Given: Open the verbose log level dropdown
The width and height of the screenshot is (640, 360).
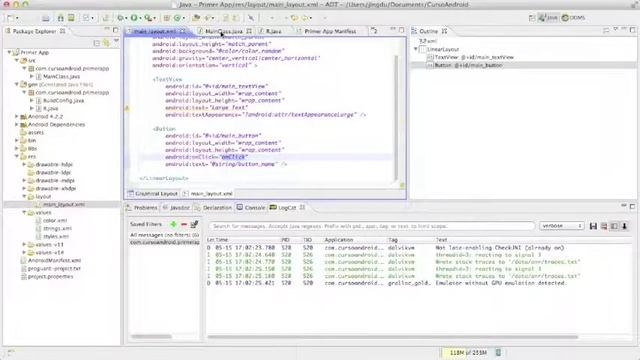Looking at the screenshot, I should coord(561,226).
